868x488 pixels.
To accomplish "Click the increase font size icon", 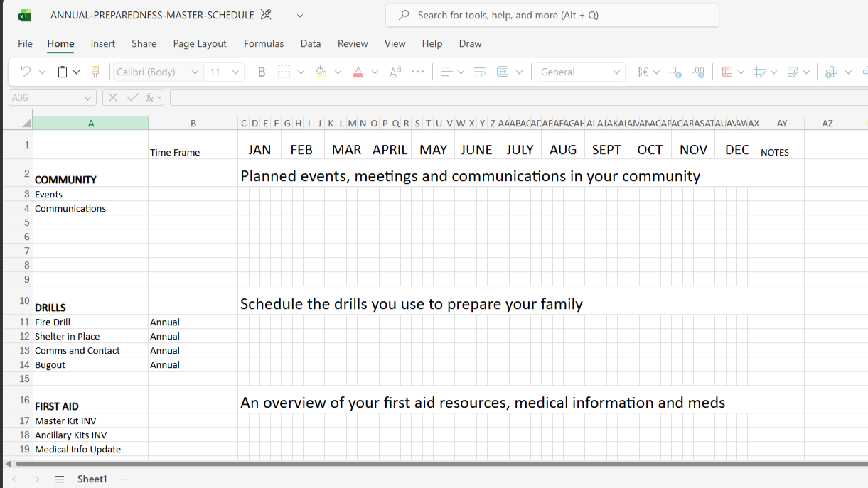I will pyautogui.click(x=395, y=72).
